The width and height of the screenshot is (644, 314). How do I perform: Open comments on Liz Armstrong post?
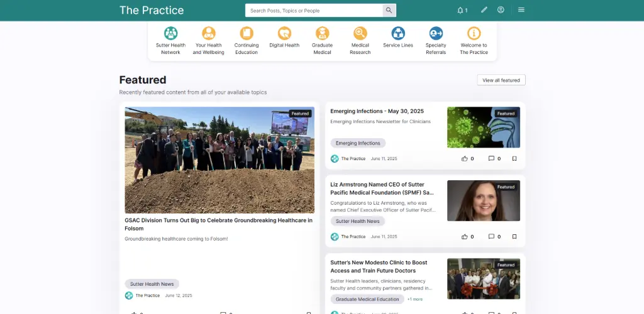point(491,237)
